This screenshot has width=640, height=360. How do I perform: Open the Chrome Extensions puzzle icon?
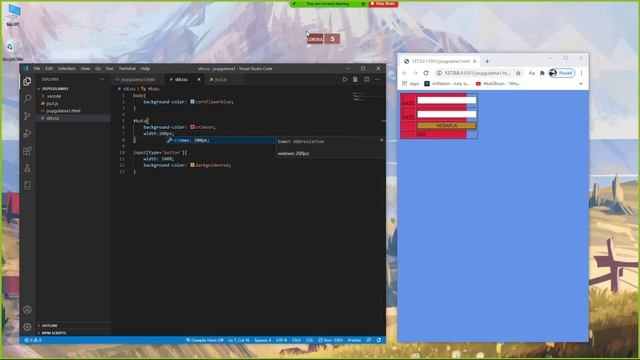tap(542, 73)
